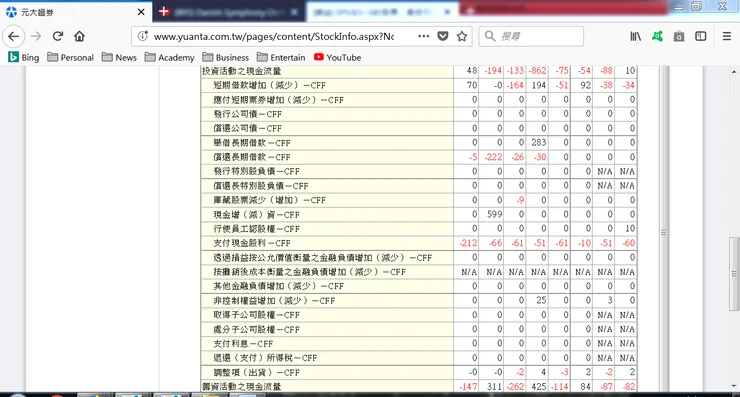The image size is (740, 397).
Task: Save page to Pocket
Action: pyautogui.click(x=443, y=36)
